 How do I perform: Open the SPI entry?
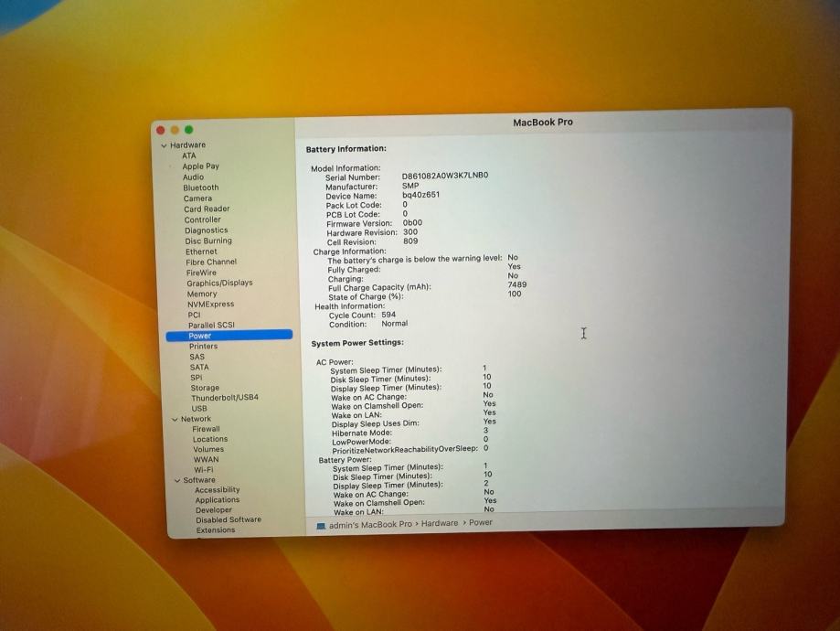click(197, 378)
